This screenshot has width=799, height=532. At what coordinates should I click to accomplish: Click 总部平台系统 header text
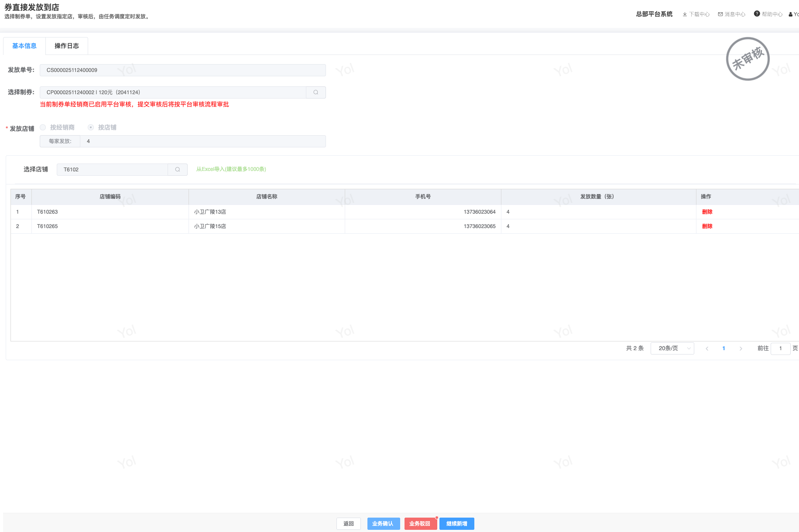(654, 14)
